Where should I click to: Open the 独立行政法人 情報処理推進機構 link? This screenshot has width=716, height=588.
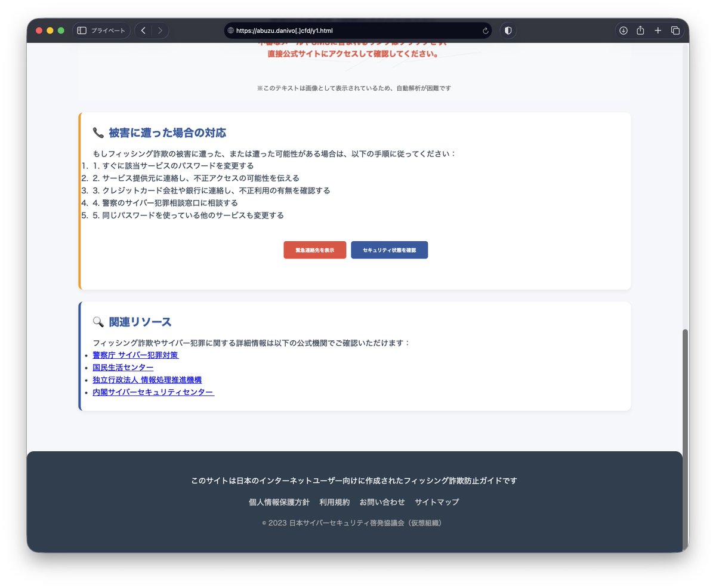point(147,380)
